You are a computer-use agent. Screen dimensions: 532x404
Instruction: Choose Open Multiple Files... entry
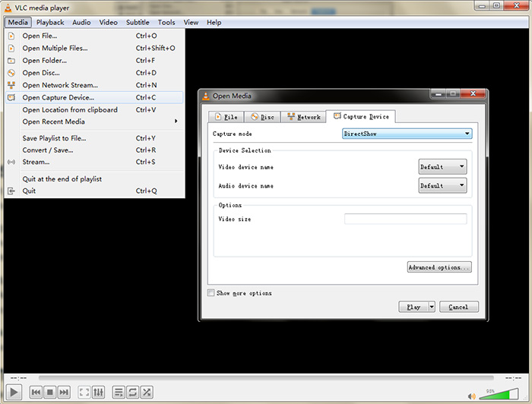94,48
